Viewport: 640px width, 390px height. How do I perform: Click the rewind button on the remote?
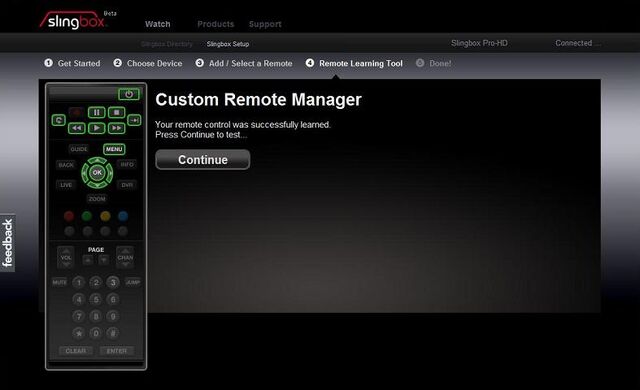(77, 128)
